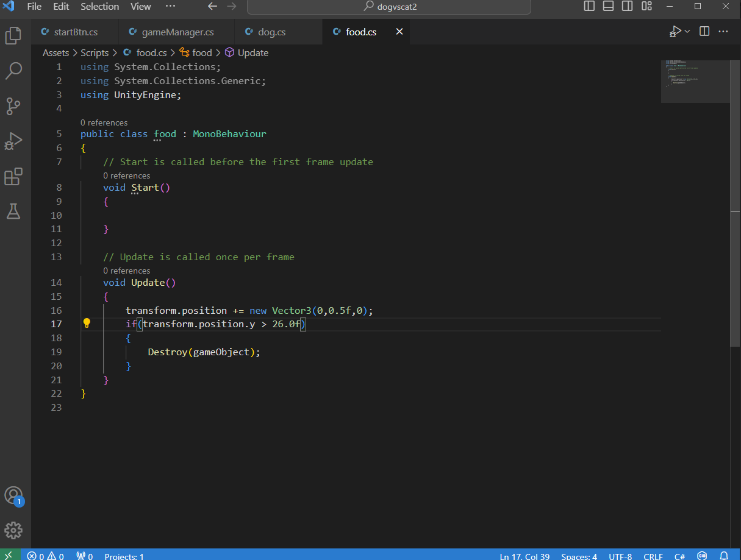Click Projects: 1 in status bar
Viewport: 741px width, 560px height.
124,556
